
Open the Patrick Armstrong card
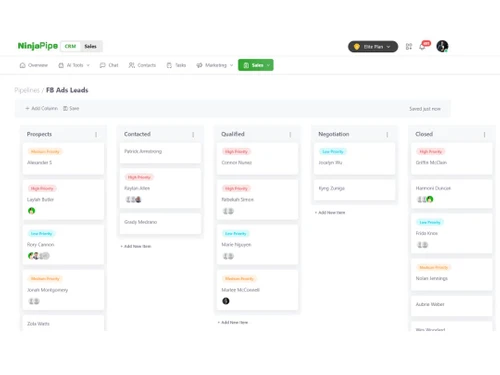(x=160, y=153)
